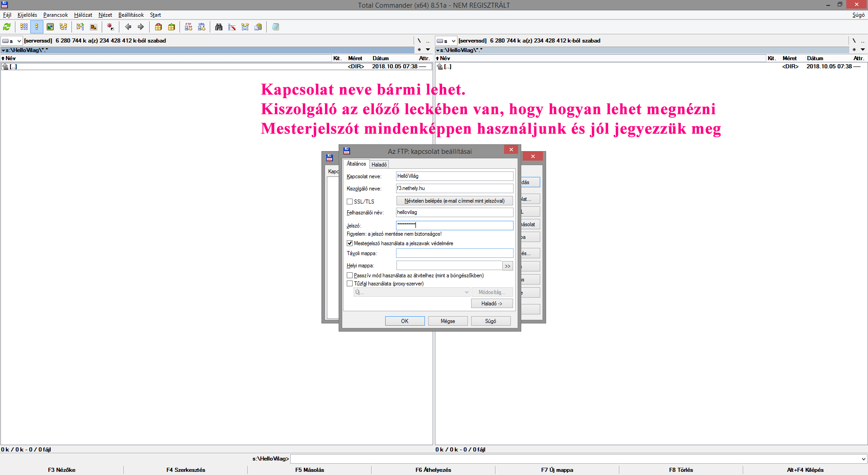This screenshot has height=475, width=868.
Task: Open the Hálózat menu
Action: tap(83, 15)
